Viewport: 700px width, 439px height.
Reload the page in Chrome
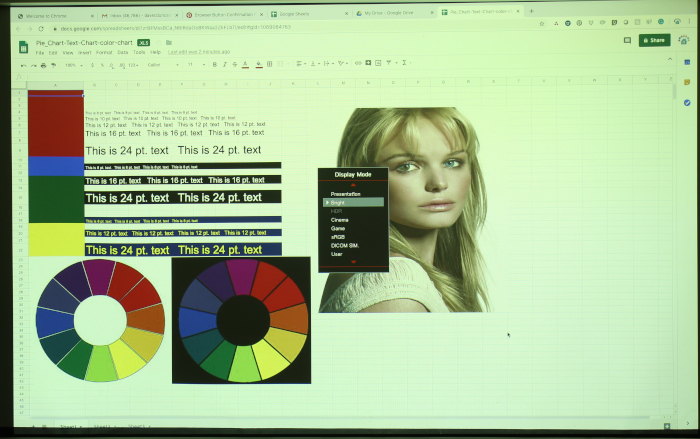coord(41,29)
